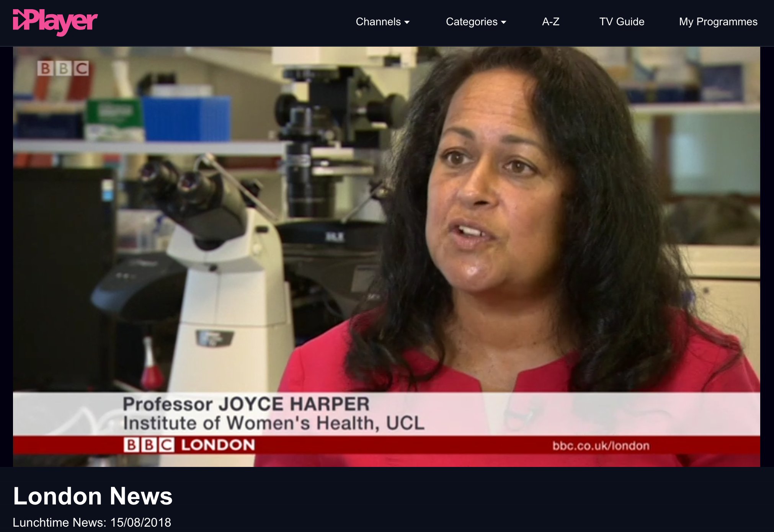This screenshot has height=532, width=774.
Task: Open the A-Z programme listing
Action: tap(550, 22)
